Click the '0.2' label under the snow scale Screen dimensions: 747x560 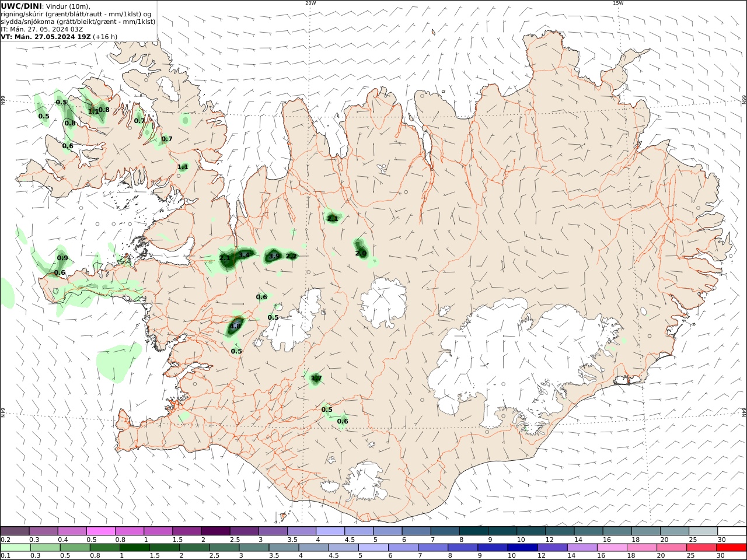tap(5, 539)
